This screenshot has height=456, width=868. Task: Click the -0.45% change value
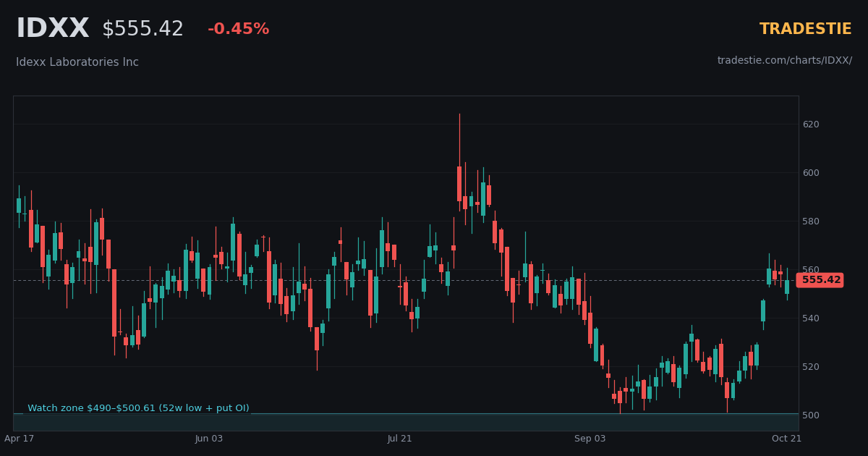click(238, 29)
